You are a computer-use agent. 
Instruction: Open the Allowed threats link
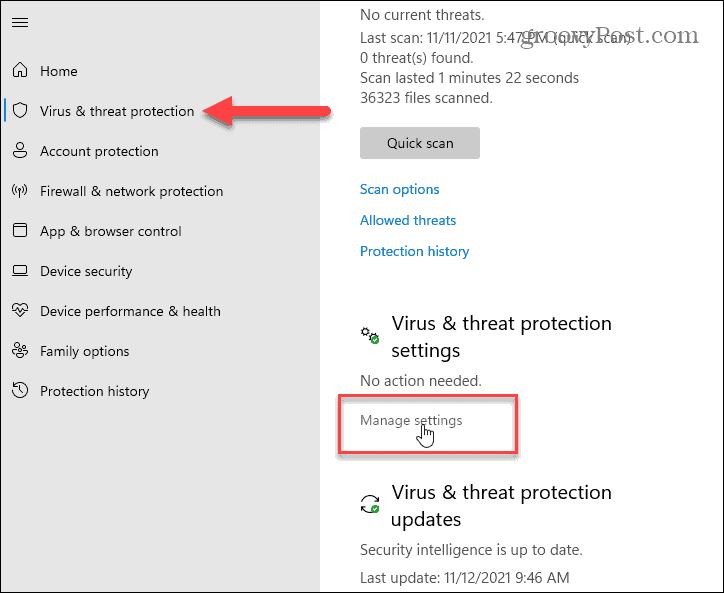coord(408,220)
